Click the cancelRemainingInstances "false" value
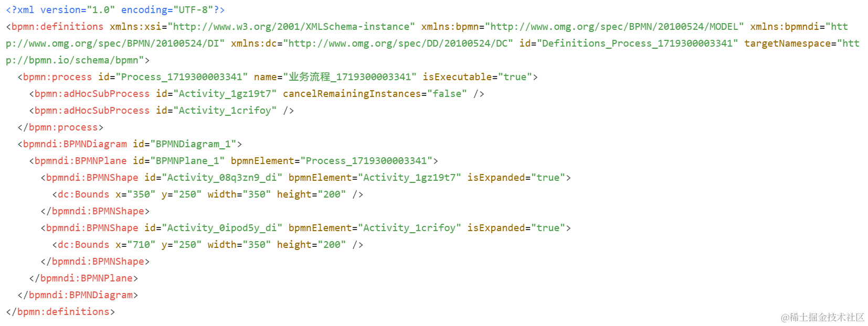The width and height of the screenshot is (868, 326). tap(447, 94)
